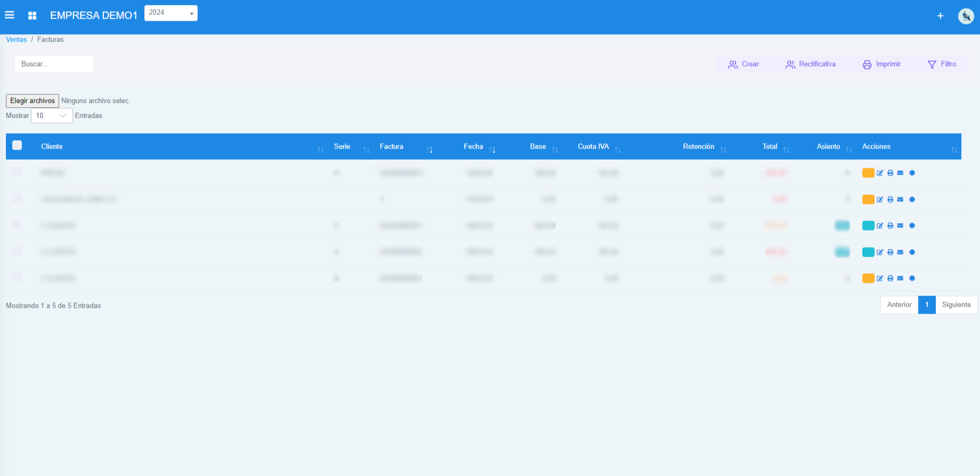The image size is (980, 476).
Task: Open the user avatar profile menu
Action: click(966, 16)
